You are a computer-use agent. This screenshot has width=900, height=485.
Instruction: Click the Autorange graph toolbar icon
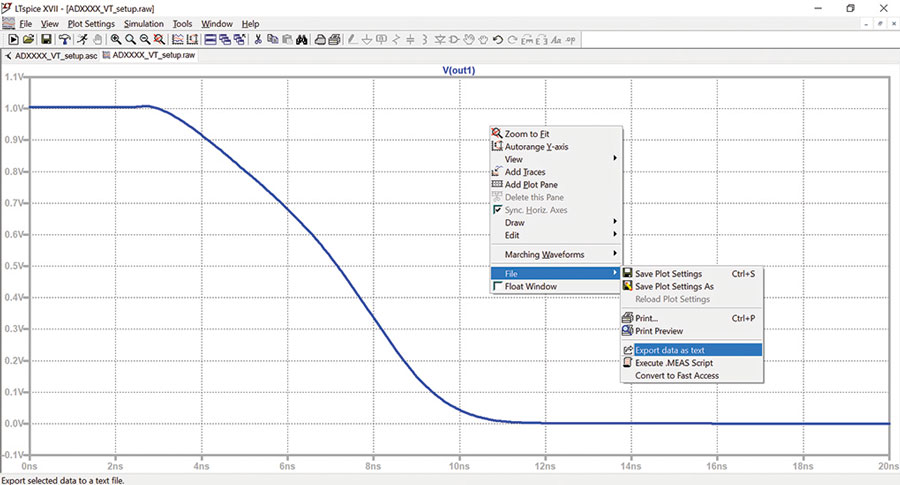click(x=192, y=40)
